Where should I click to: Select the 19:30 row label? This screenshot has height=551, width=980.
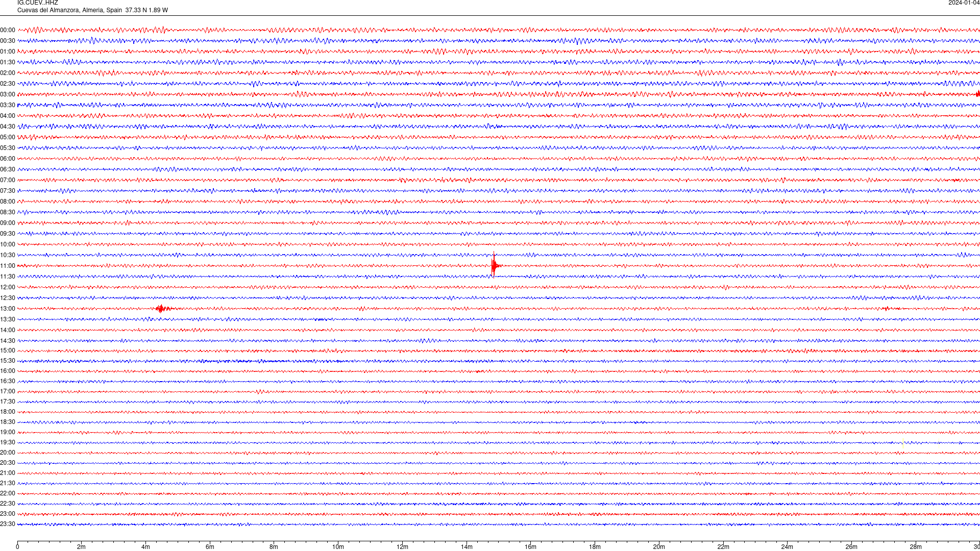coord(8,442)
